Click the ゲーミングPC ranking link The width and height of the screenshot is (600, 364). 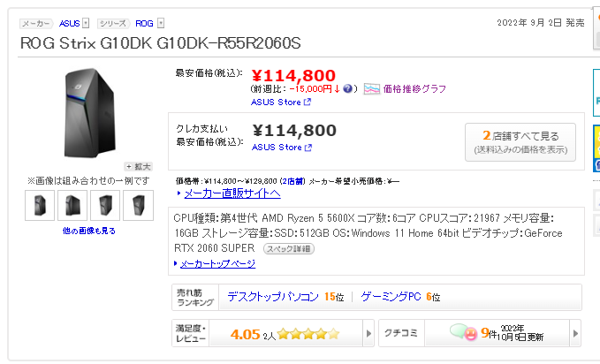tap(391, 297)
